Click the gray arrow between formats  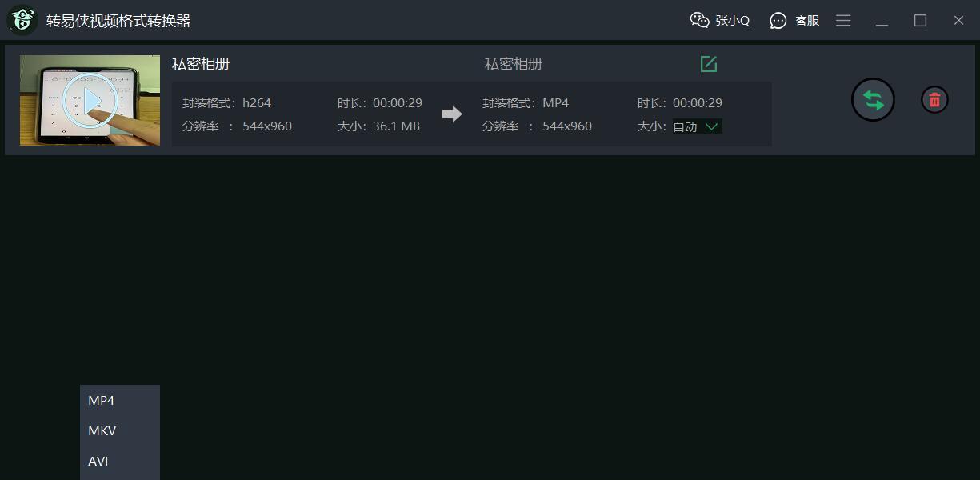(x=452, y=114)
